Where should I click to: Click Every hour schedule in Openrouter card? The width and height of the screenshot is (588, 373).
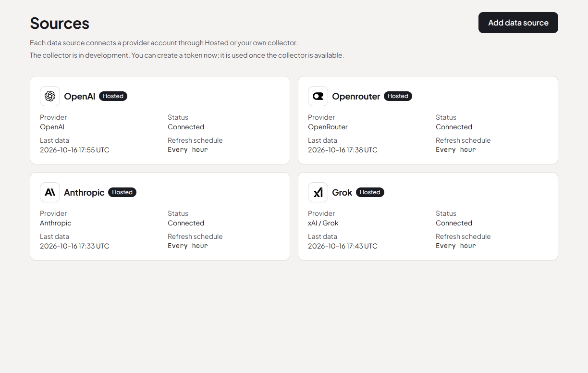coord(456,150)
